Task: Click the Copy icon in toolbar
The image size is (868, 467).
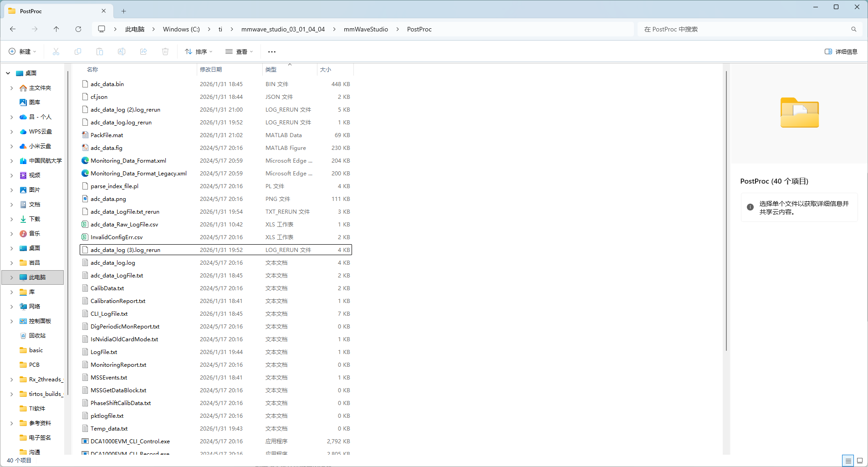Action: [x=78, y=51]
